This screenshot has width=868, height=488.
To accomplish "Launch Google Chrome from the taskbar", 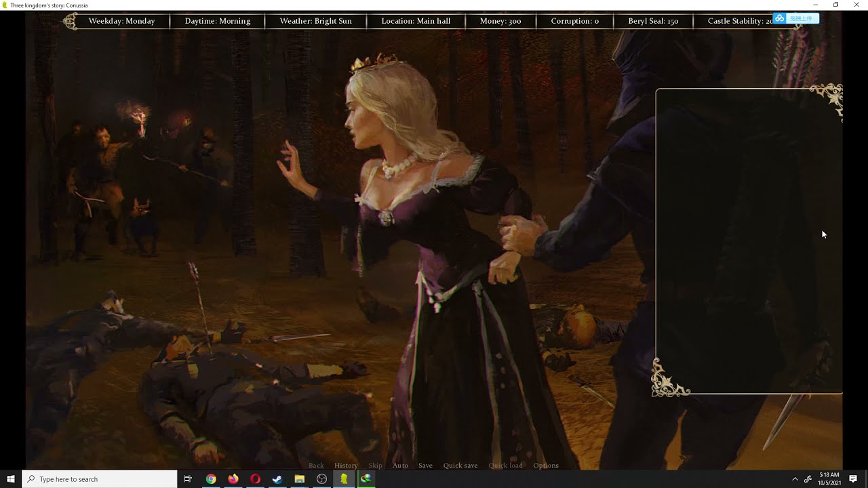I will 211,479.
